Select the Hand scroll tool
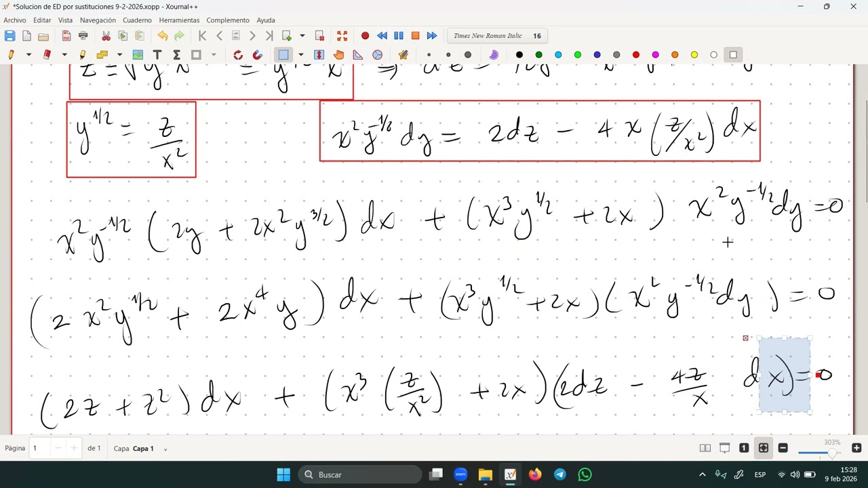868x488 pixels. click(x=338, y=55)
